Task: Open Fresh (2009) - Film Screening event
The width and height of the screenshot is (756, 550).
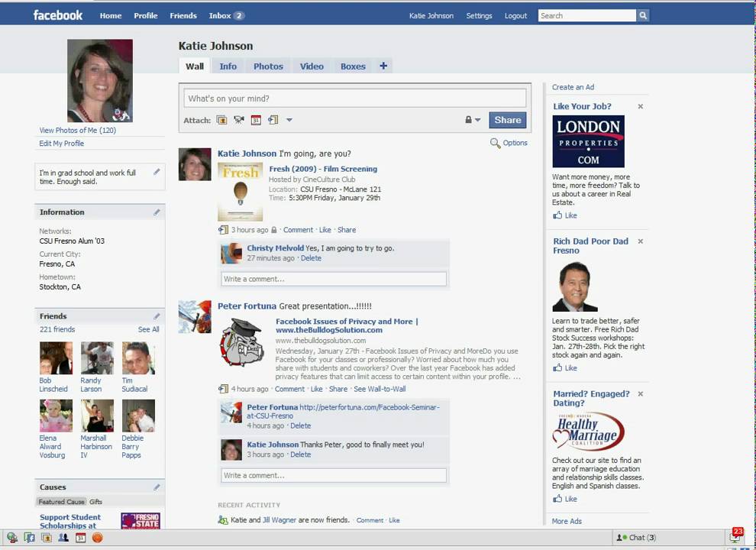Action: coord(323,169)
